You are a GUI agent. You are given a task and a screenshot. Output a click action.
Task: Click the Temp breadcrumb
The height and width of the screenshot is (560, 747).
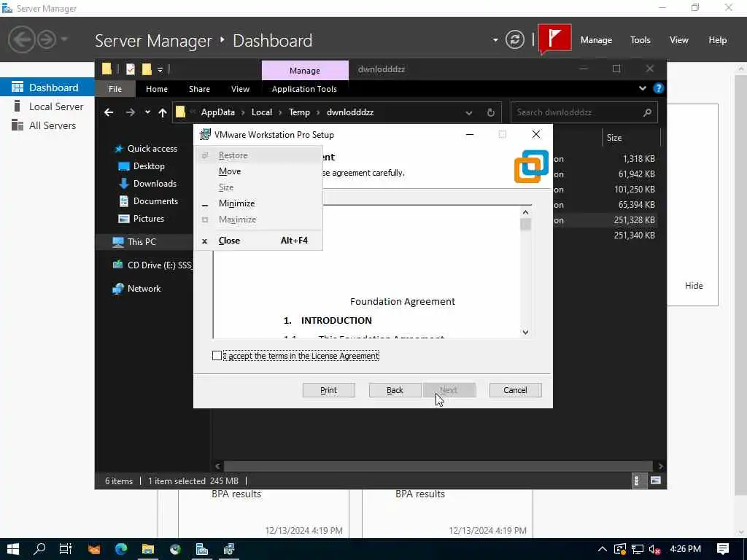299,112
